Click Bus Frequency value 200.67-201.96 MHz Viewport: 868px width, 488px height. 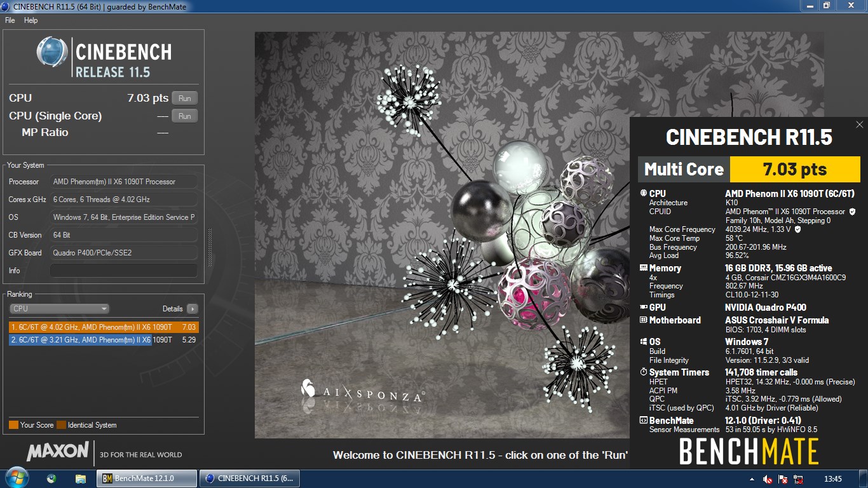pyautogui.click(x=756, y=247)
